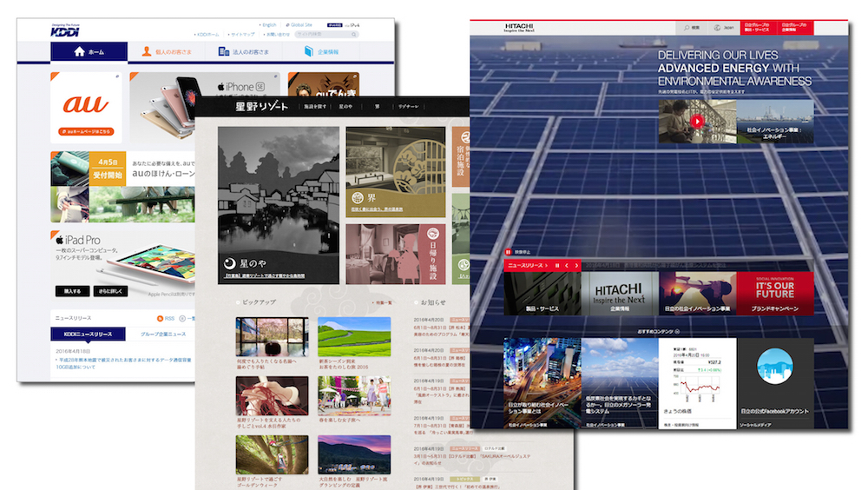Screen dimensions: 868x490
Task: Open サイトマップ link in KDDI header
Action: (x=240, y=35)
